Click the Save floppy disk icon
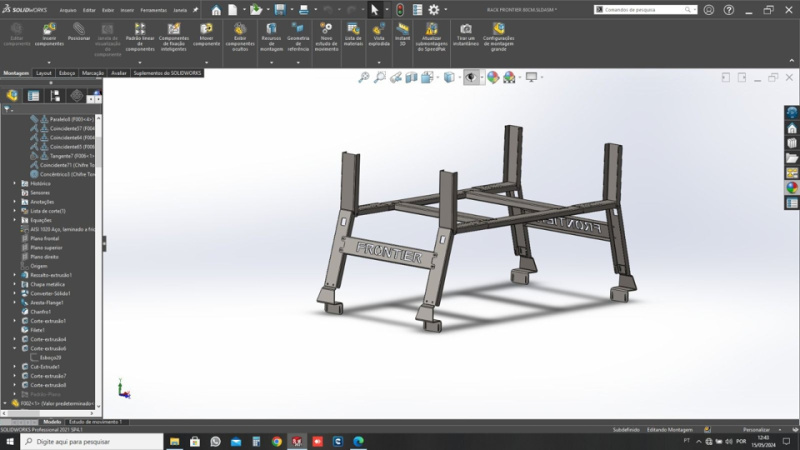Viewport: 800px width, 450px height. point(280,10)
